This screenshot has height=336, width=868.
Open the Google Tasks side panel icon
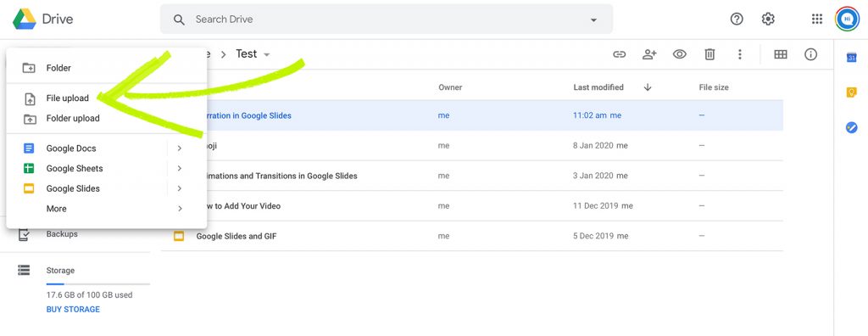[851, 128]
